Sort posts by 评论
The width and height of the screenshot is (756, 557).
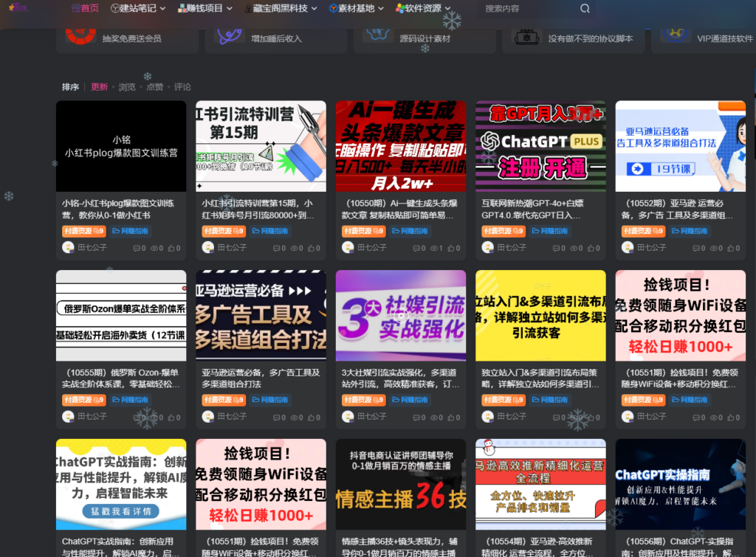182,87
